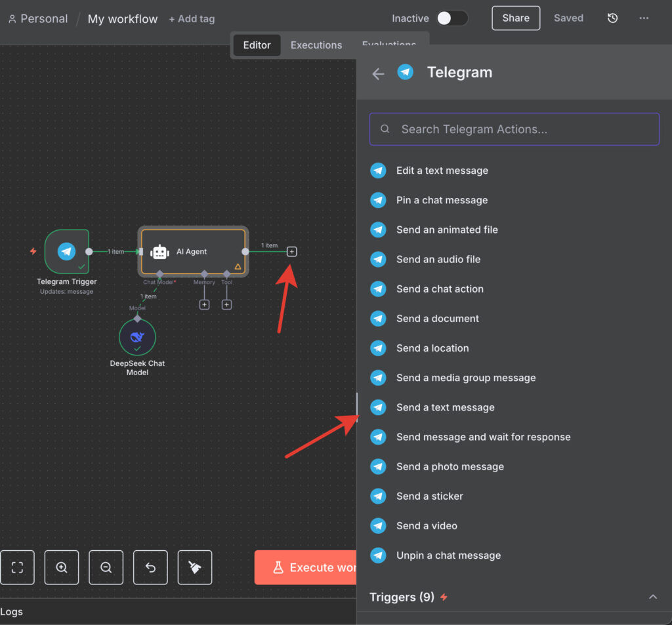The height and width of the screenshot is (625, 672).
Task: Zoom in on the workflow canvas
Action: [62, 567]
